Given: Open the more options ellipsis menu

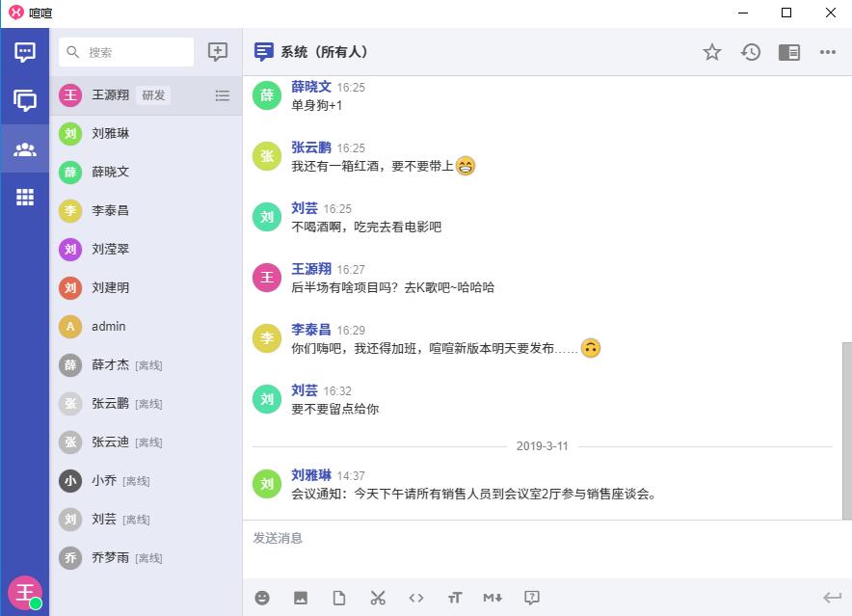Looking at the screenshot, I should (828, 52).
